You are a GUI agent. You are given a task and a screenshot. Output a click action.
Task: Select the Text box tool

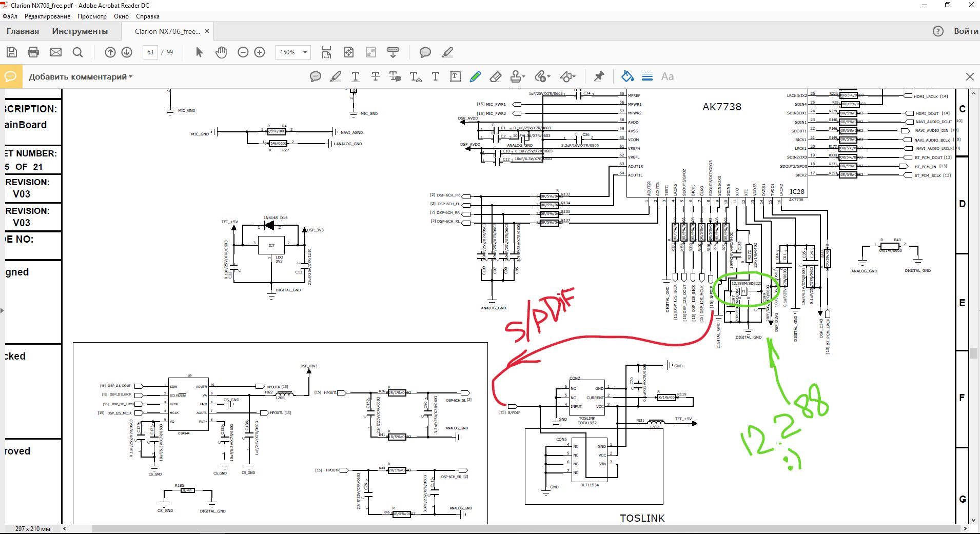point(455,77)
